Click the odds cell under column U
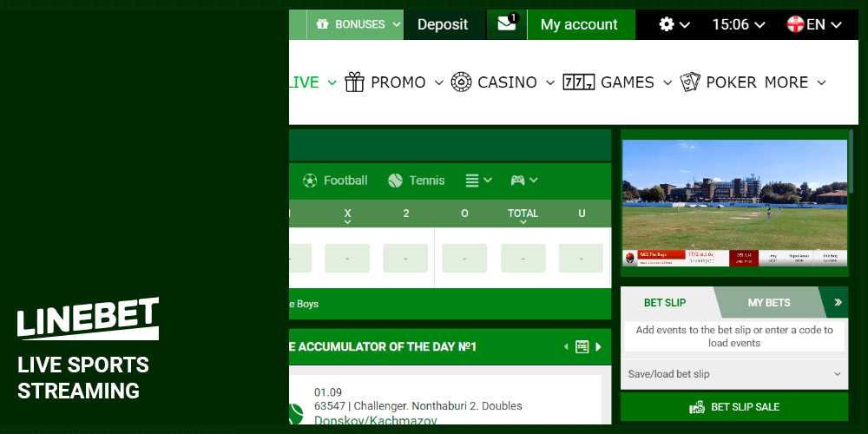The height and width of the screenshot is (434, 868). pyautogui.click(x=581, y=258)
